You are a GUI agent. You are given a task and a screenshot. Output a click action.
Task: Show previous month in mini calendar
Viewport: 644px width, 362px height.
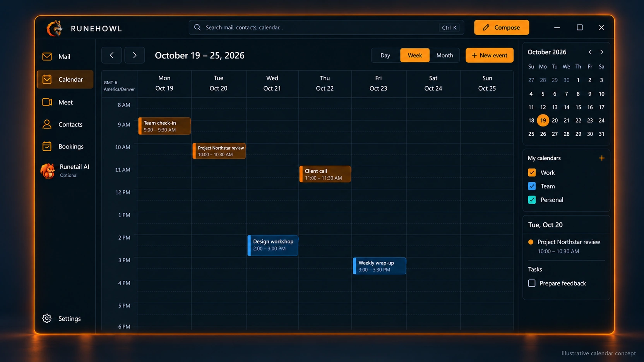590,52
